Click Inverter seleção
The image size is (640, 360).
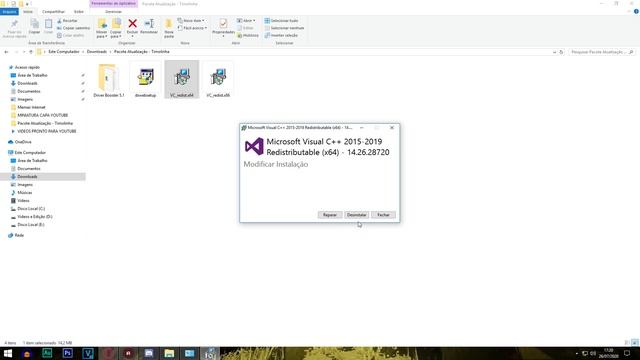click(281, 35)
